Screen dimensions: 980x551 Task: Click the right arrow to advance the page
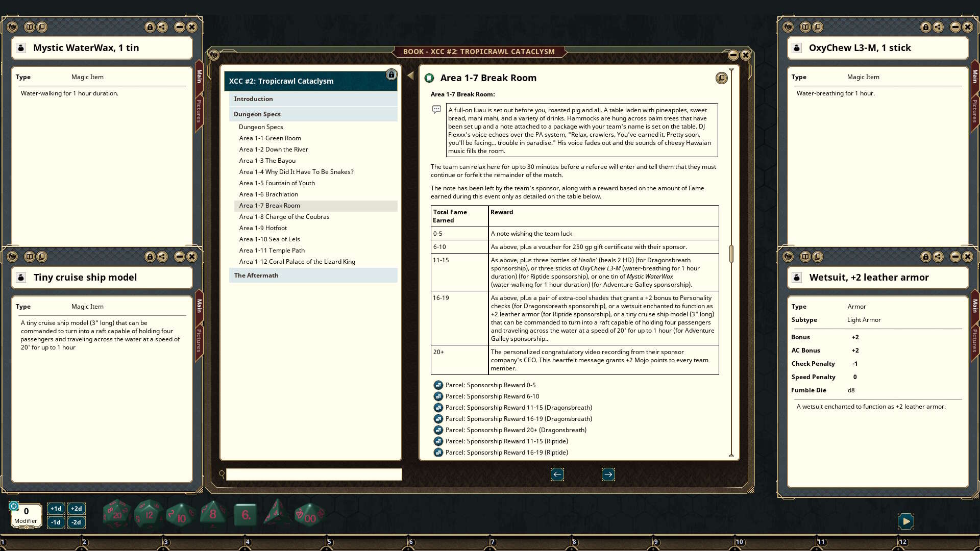click(x=608, y=474)
